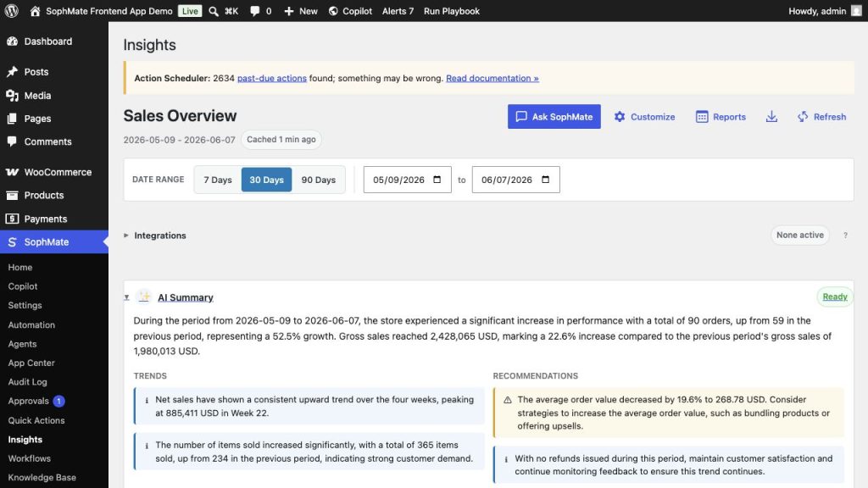Open Quick Actions submenu
Image resolution: width=868 pixels, height=488 pixels.
(x=36, y=420)
